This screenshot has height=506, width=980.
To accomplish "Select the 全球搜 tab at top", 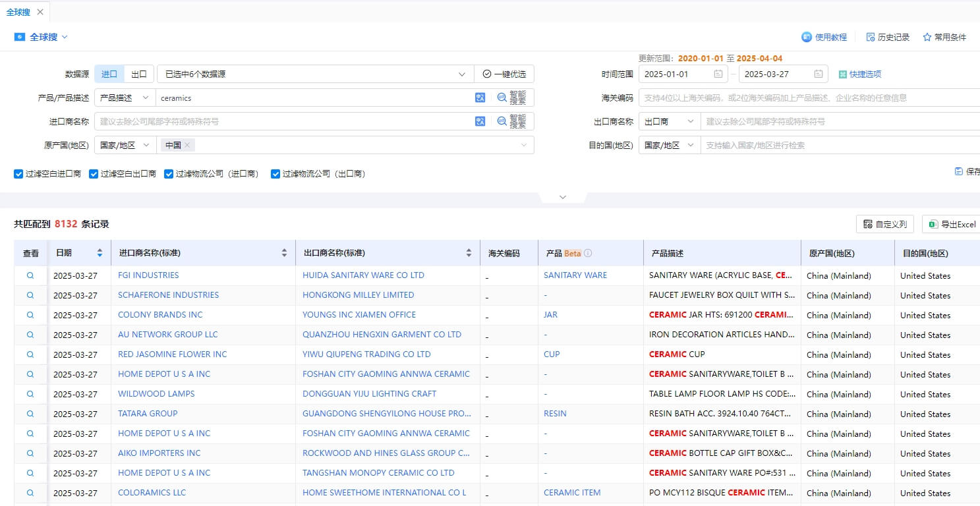I will click(x=18, y=12).
